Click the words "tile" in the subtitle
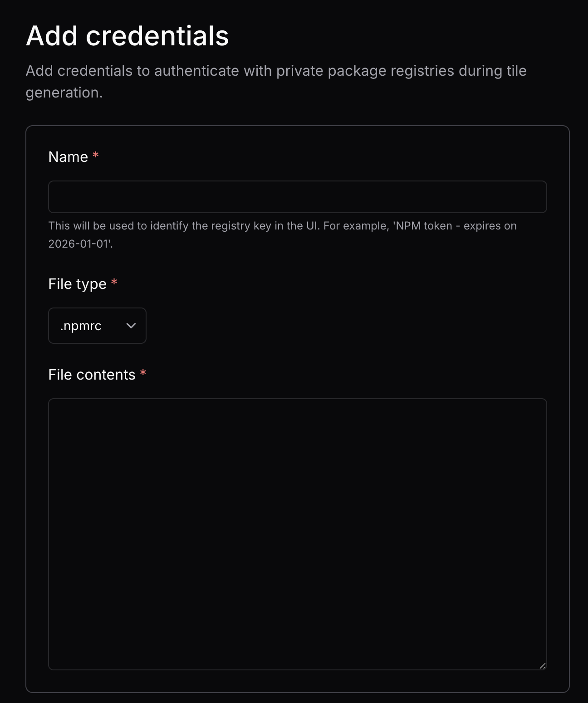Screen dimensions: 588x703 click(x=516, y=71)
